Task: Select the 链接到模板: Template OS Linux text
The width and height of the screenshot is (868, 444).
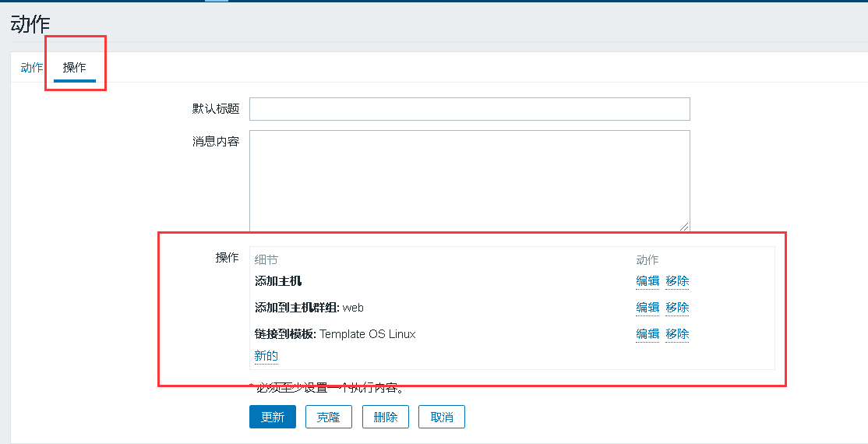Action: point(335,334)
